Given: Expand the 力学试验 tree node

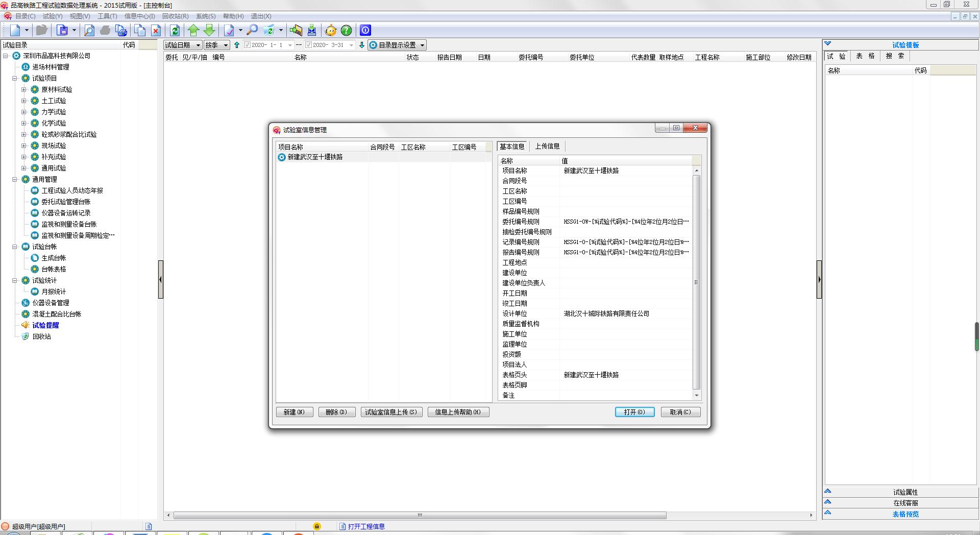Looking at the screenshot, I should click(x=23, y=112).
